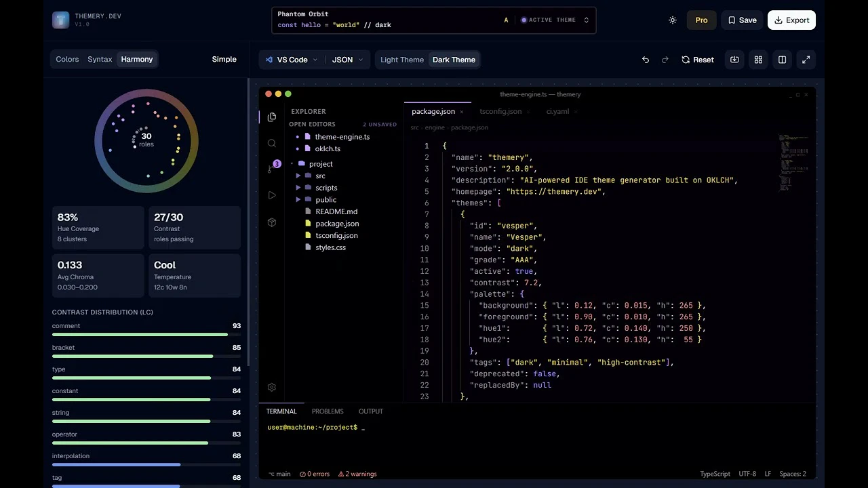Undo the last change
The image size is (868, 488).
pos(646,60)
